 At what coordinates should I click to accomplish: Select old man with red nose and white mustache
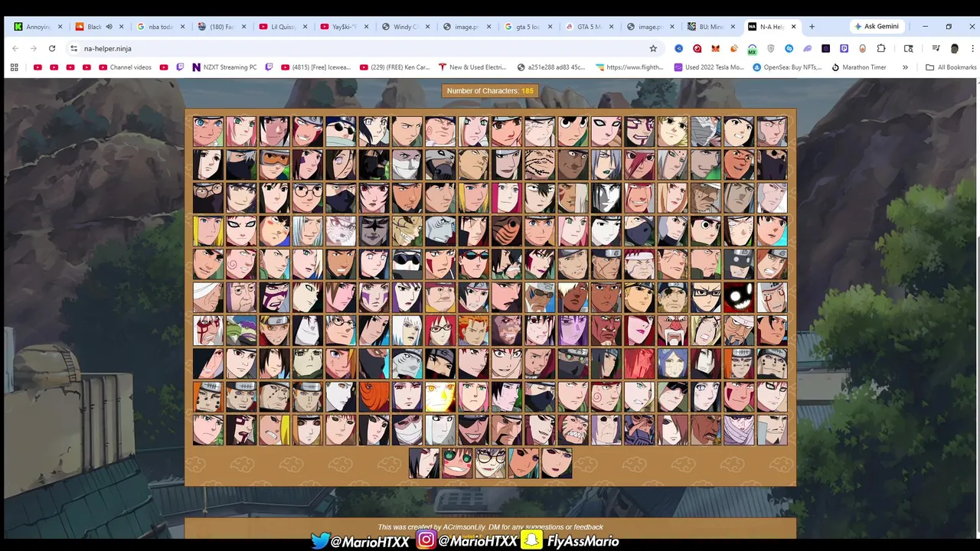click(x=672, y=331)
